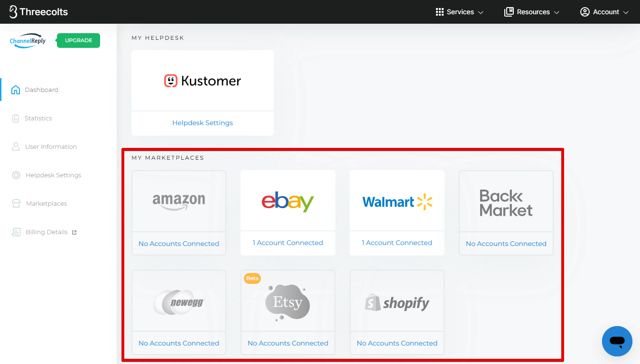The height and width of the screenshot is (364, 640).
Task: Click Etsy's No Accounts Connected link
Action: click(x=288, y=343)
